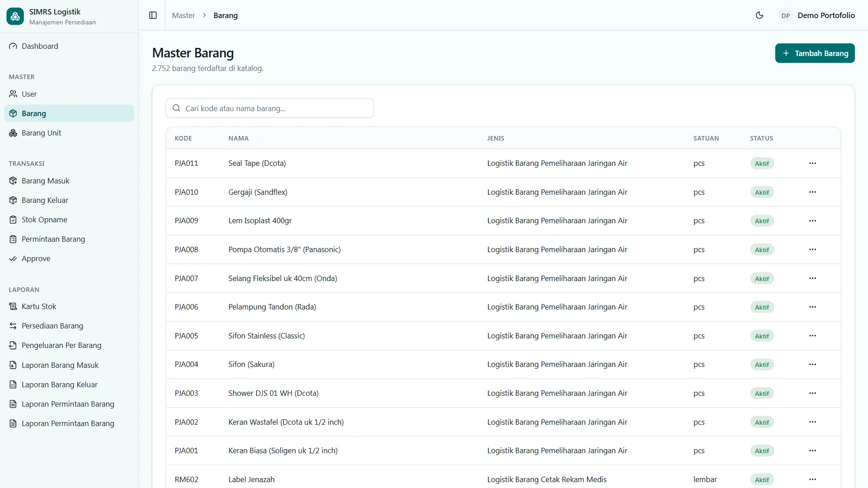Click the Lem Isoplast 400gr name
The height and width of the screenshot is (488, 868).
tap(260, 221)
